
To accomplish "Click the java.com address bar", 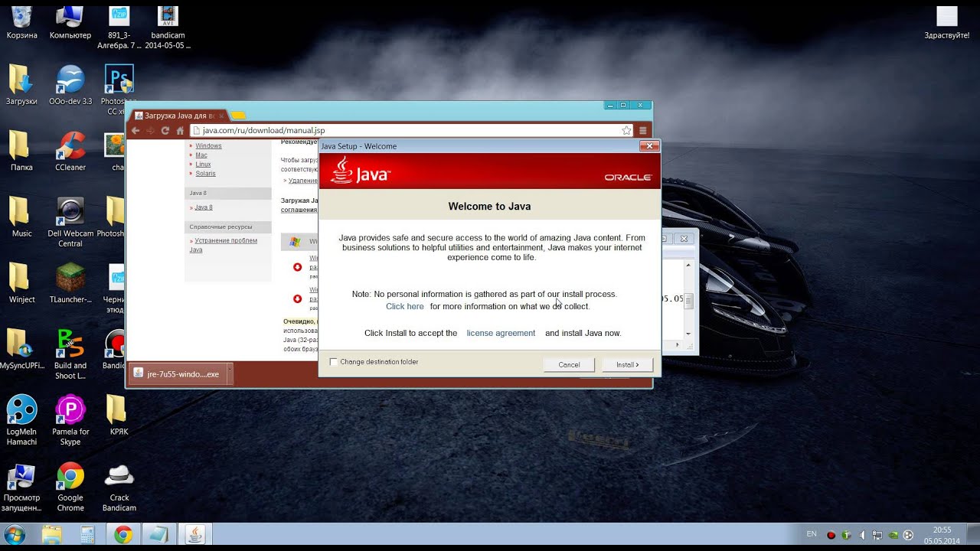I will click(x=412, y=131).
